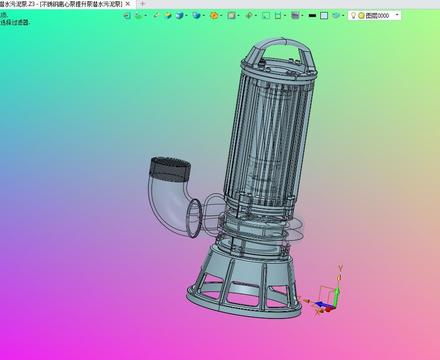Click the dark purple panel icon

[x=295, y=15]
